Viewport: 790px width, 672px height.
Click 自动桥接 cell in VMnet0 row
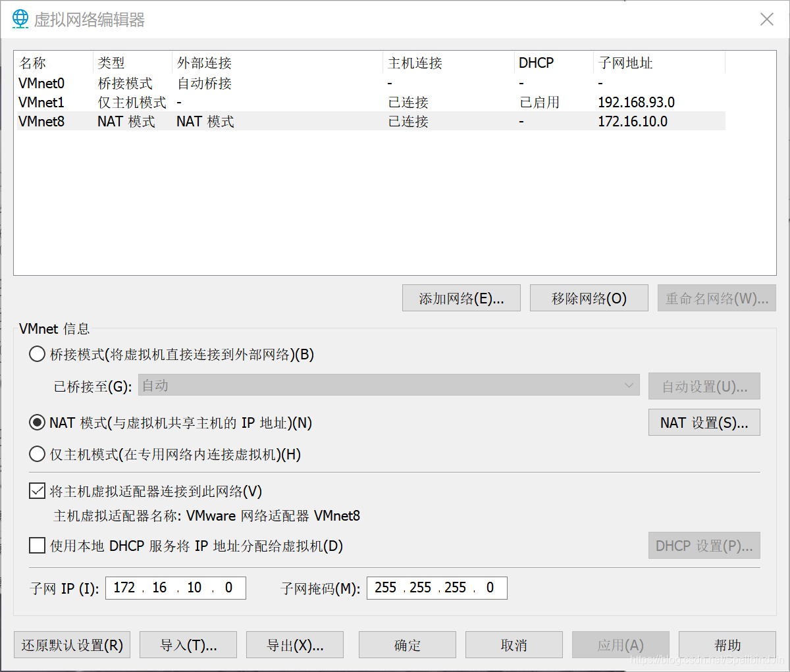tap(204, 83)
